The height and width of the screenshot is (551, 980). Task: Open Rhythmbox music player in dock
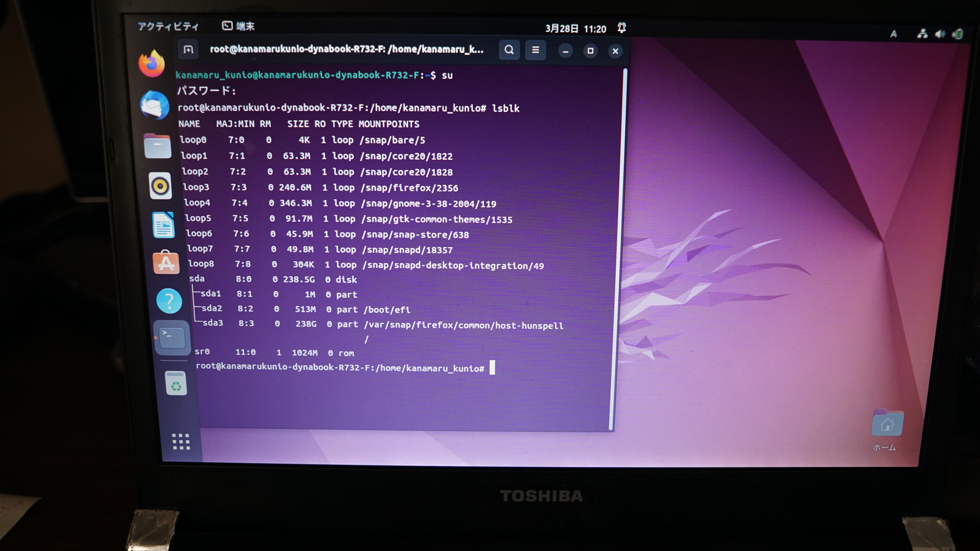pyautogui.click(x=160, y=186)
